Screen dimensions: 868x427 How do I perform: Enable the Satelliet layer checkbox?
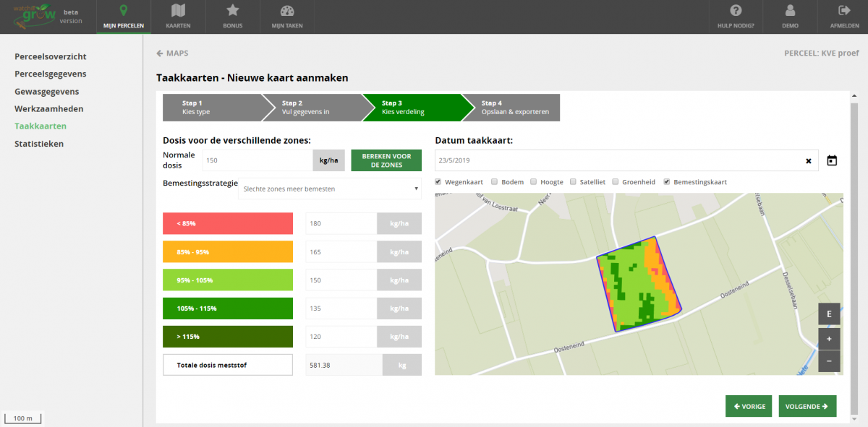[573, 182]
